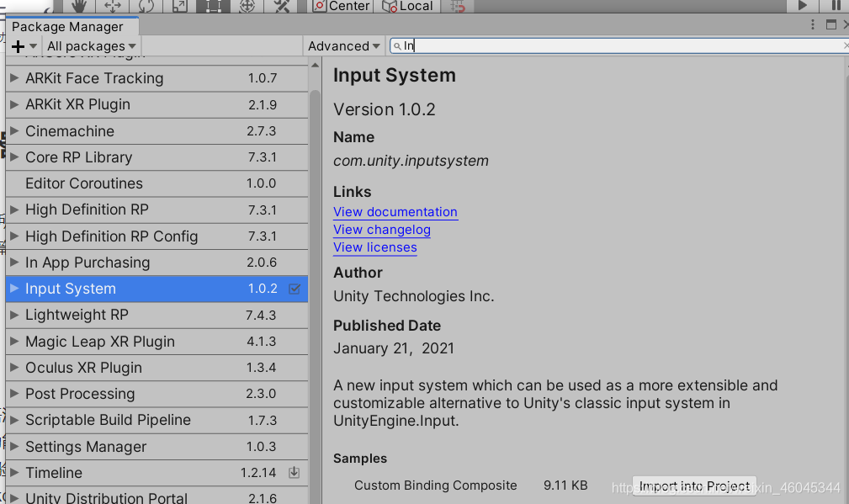Click the package list scroll up arrow

316,66
